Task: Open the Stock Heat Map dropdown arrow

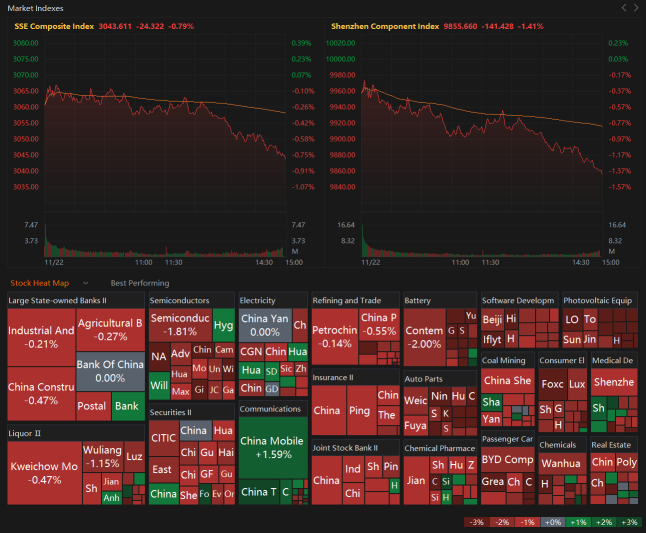Action: [86, 283]
